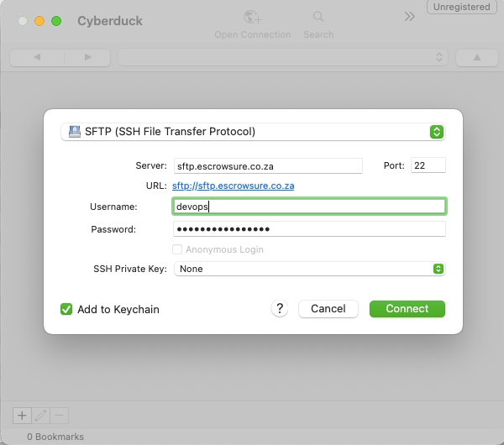Click the Username field containing devops
The height and width of the screenshot is (445, 504).
309,206
